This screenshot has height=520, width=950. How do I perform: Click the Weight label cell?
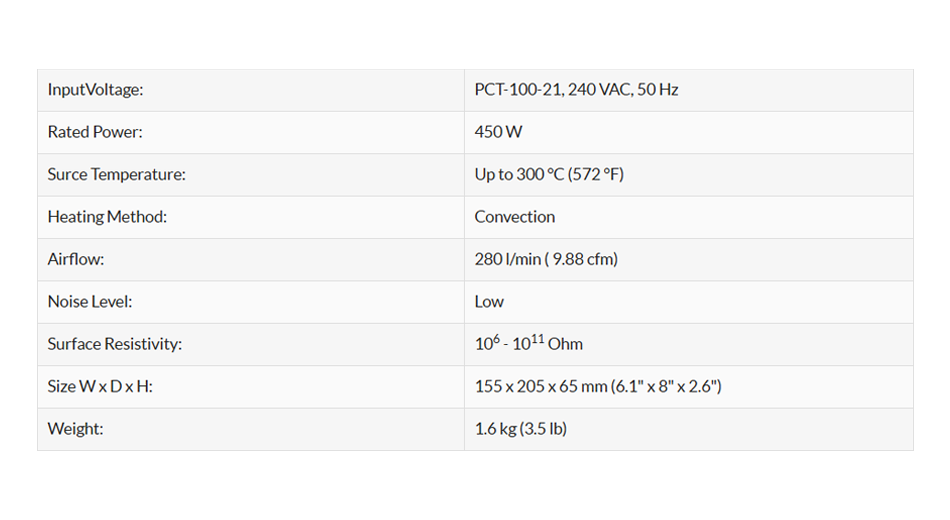[75, 429]
